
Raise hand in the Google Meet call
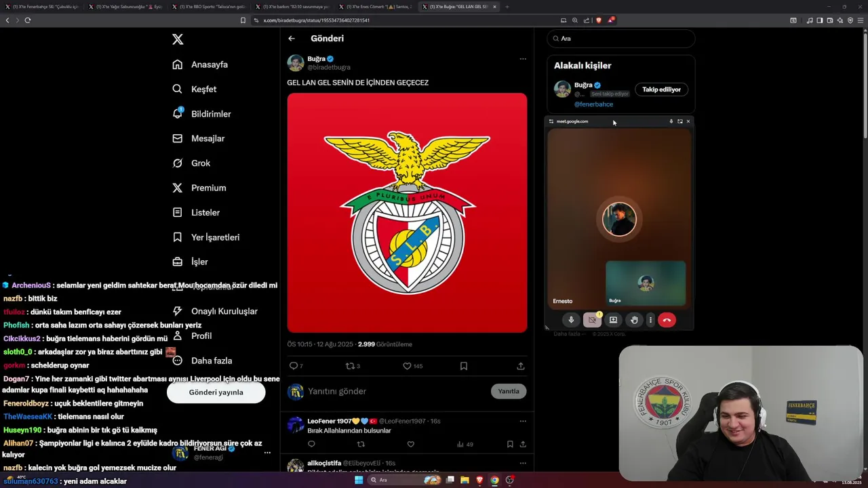point(634,320)
